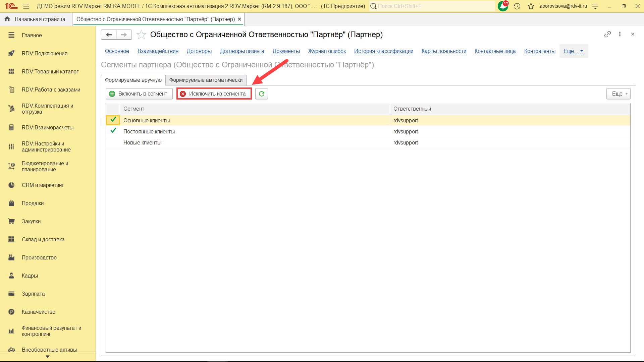Expand the Еще... navigation links dropdown
This screenshot has width=644, height=362.
573,51
